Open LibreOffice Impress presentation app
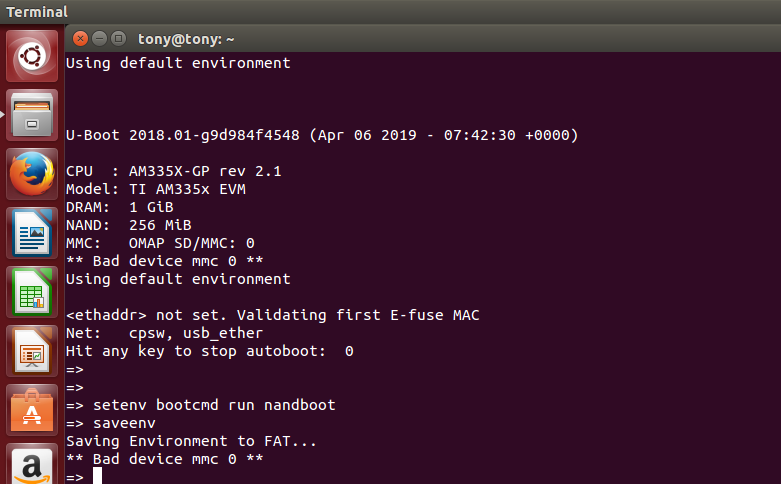This screenshot has height=484, width=781. [x=32, y=351]
